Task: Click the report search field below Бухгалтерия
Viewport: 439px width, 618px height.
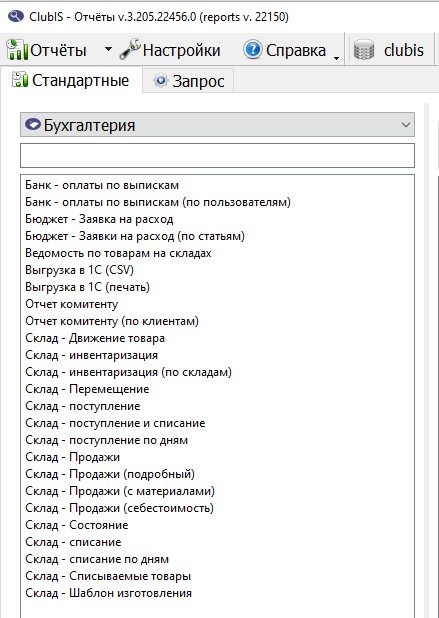Action: click(218, 155)
